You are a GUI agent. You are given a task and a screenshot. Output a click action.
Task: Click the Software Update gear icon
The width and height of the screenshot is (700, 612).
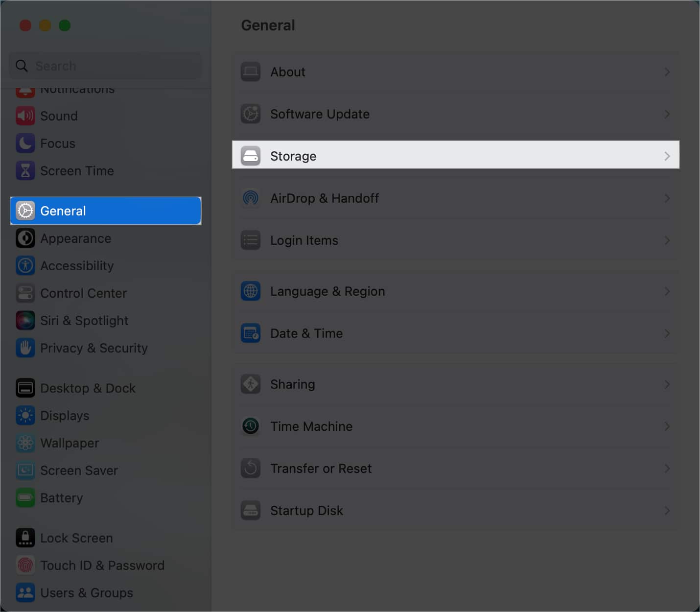(x=251, y=114)
